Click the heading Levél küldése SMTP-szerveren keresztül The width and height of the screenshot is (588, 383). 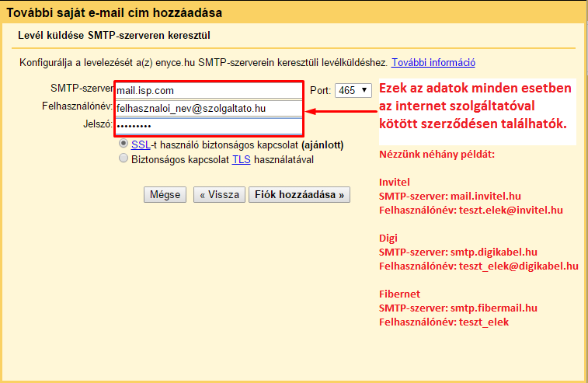114,36
